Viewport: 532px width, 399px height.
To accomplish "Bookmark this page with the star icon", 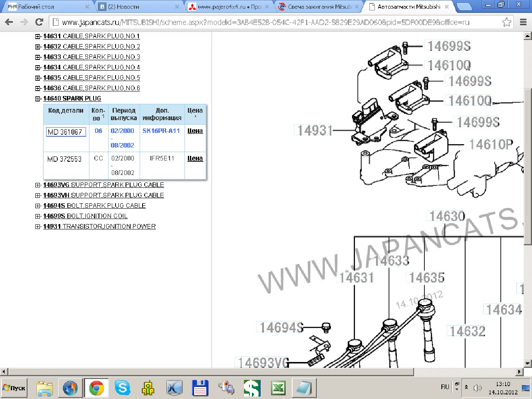I will 507,22.
